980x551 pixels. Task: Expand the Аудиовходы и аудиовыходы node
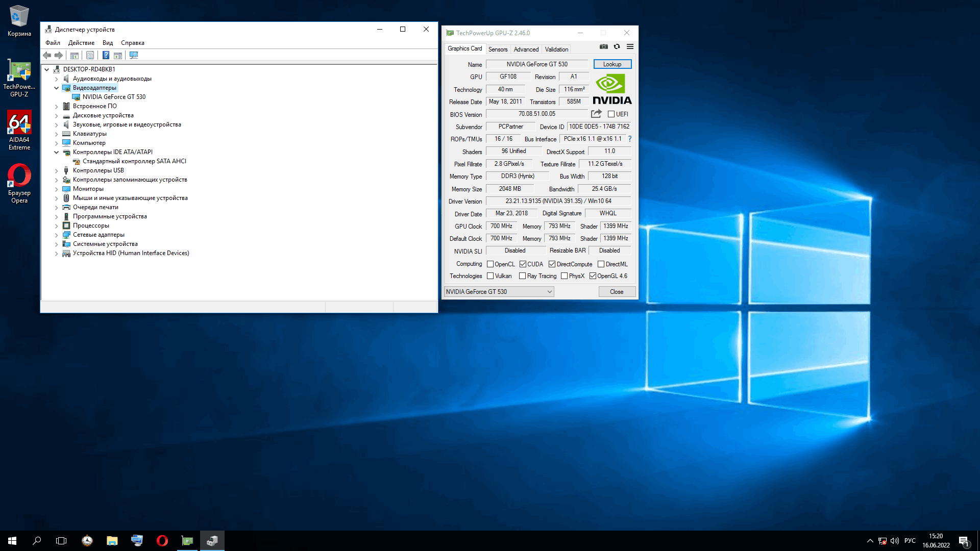click(57, 79)
